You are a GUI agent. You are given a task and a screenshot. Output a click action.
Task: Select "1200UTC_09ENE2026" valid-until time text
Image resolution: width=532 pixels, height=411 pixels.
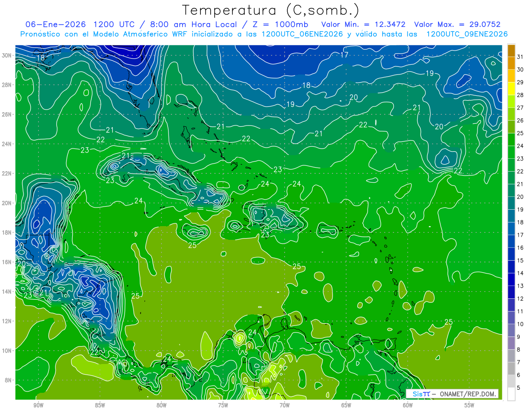click(x=467, y=34)
